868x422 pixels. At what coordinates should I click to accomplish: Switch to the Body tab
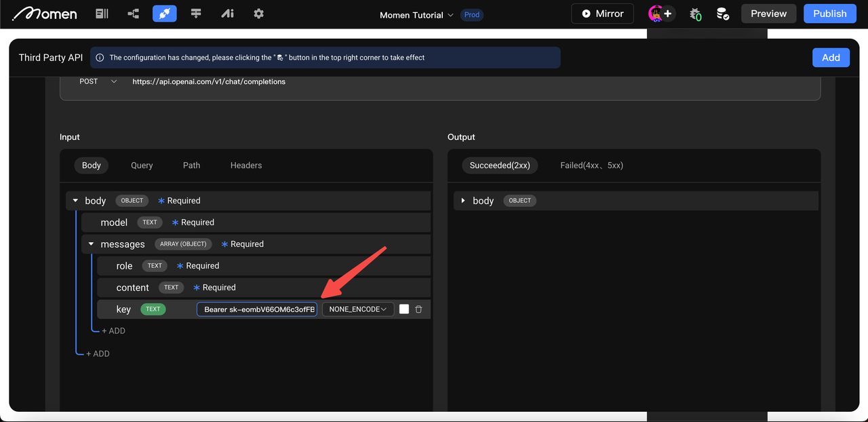click(x=92, y=166)
